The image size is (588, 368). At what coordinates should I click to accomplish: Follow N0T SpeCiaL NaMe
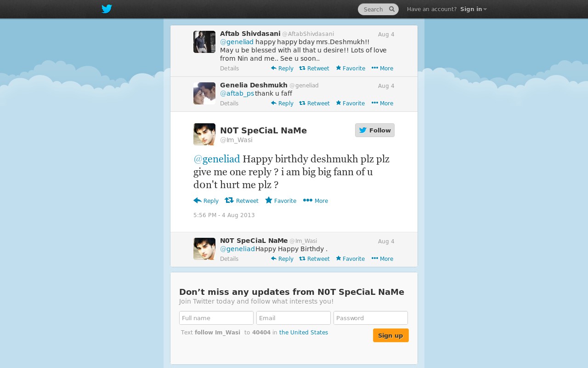point(375,130)
